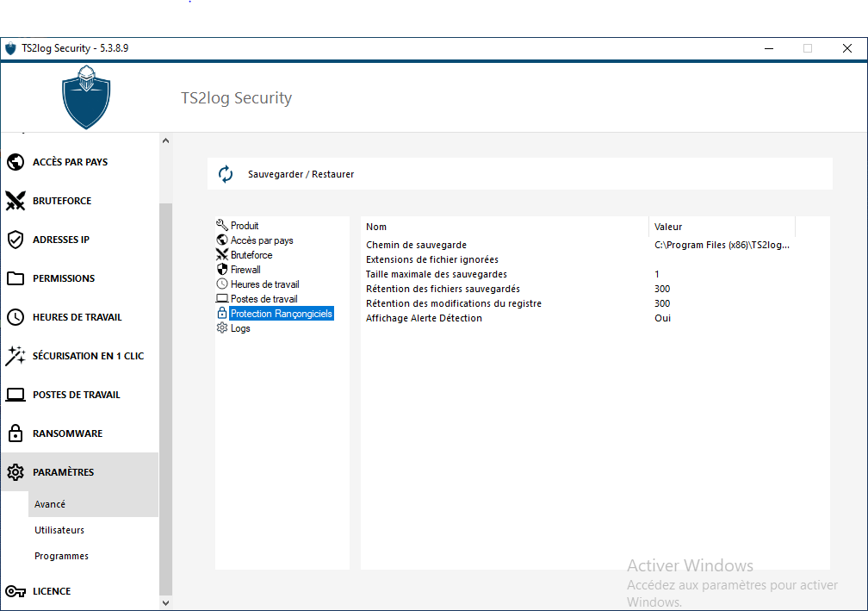
Task: Open the ACCÈS PAR PAYS section
Action: coord(80,162)
